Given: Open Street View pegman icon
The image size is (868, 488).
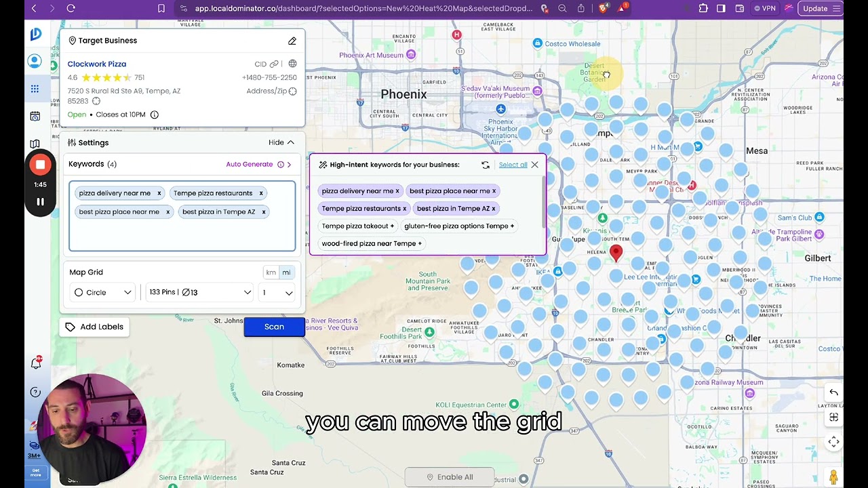Looking at the screenshot, I should tap(833, 477).
